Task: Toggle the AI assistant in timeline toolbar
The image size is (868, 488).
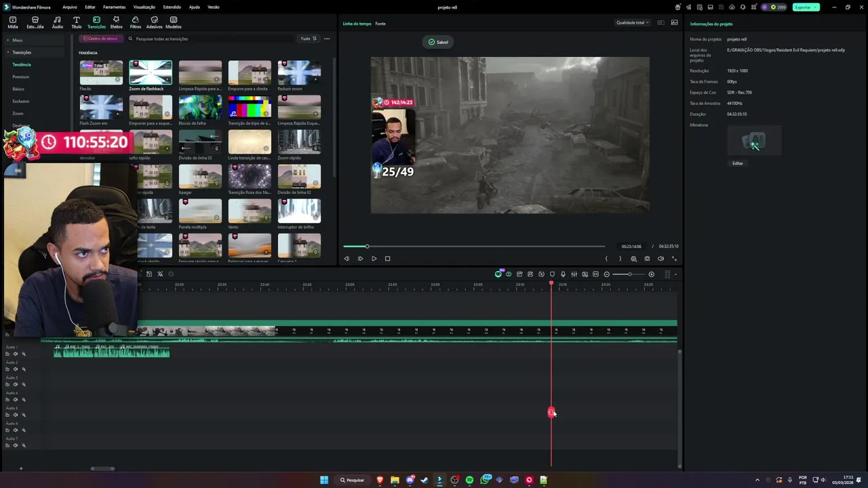Action: (x=498, y=274)
